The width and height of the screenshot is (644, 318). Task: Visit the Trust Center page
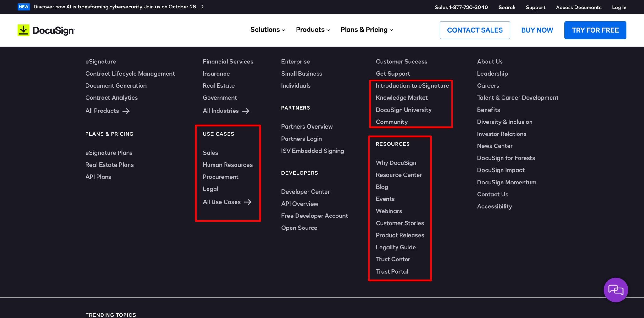[393, 259]
